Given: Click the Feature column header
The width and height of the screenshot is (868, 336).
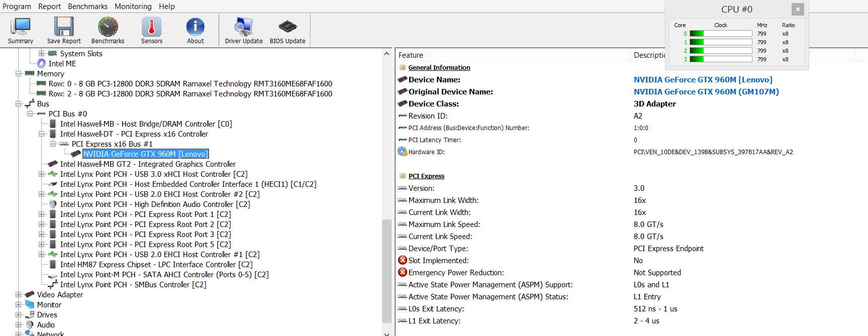Looking at the screenshot, I should click(x=513, y=55).
